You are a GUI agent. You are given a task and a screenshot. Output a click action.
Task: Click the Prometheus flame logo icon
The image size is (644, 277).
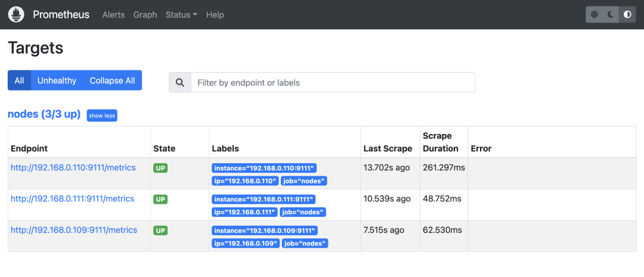point(16,14)
